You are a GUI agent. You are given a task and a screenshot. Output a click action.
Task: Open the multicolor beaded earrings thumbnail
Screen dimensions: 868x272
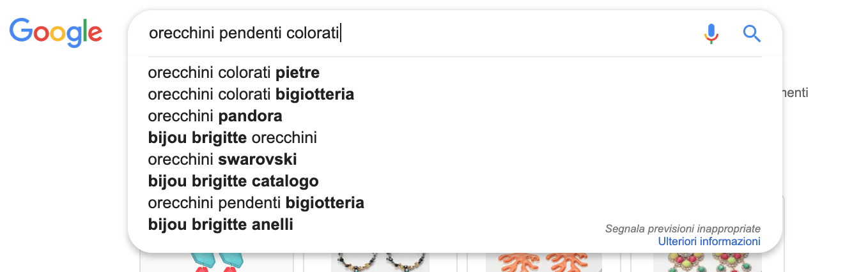coord(706,263)
